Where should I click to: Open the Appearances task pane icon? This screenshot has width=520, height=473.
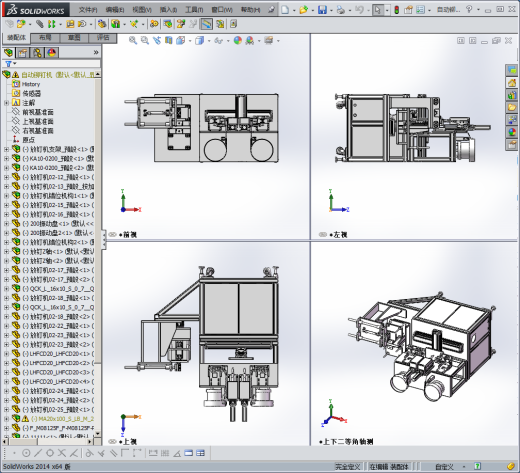coord(512,132)
